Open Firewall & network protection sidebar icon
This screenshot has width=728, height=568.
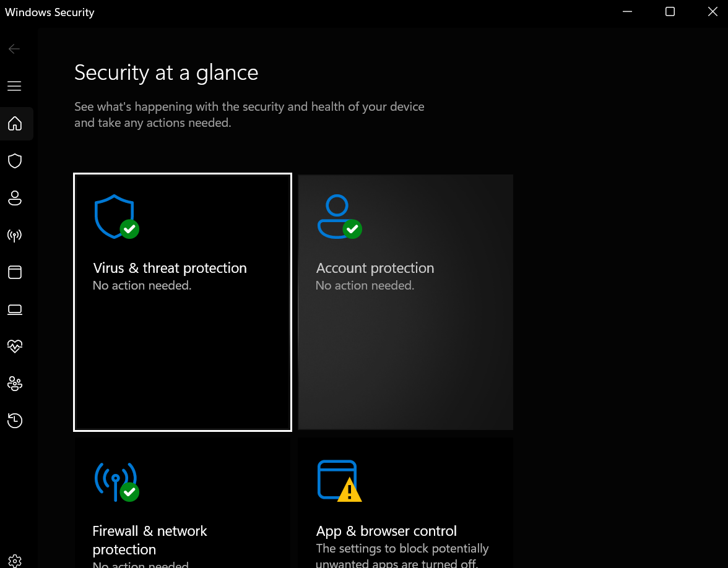[15, 235]
